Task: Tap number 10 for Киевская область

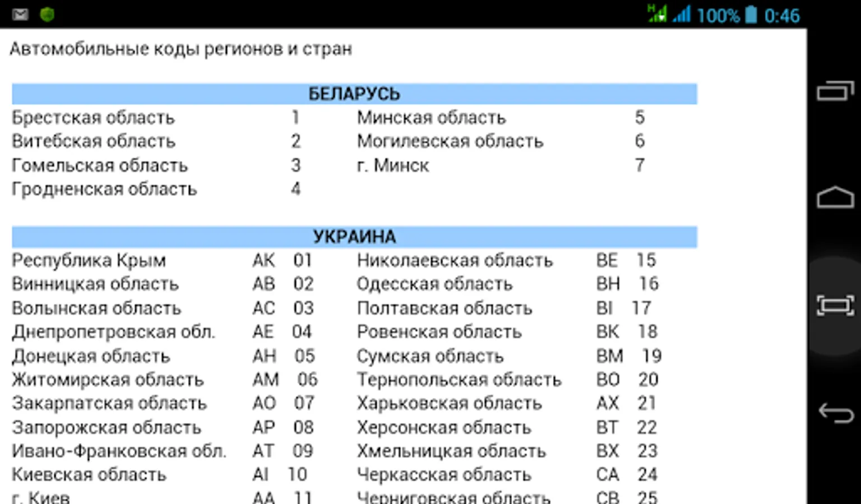Action: click(297, 475)
